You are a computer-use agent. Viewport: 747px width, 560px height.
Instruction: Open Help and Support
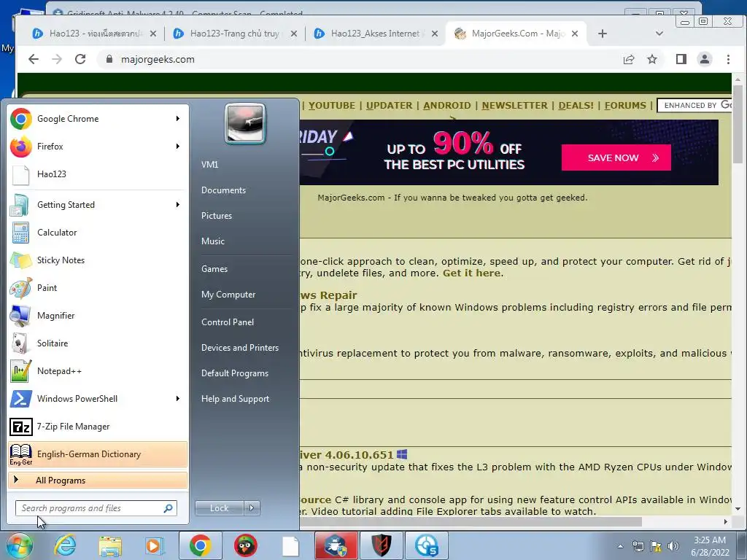click(235, 399)
